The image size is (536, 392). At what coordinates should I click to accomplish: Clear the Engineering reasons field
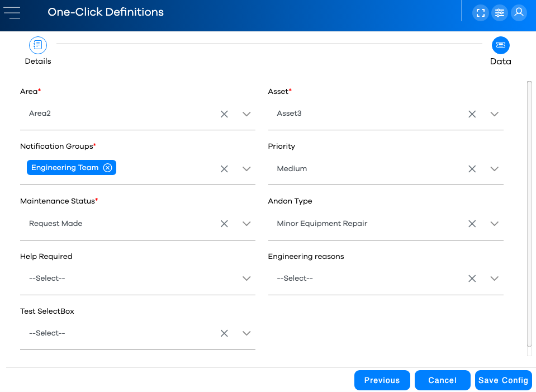pos(472,278)
